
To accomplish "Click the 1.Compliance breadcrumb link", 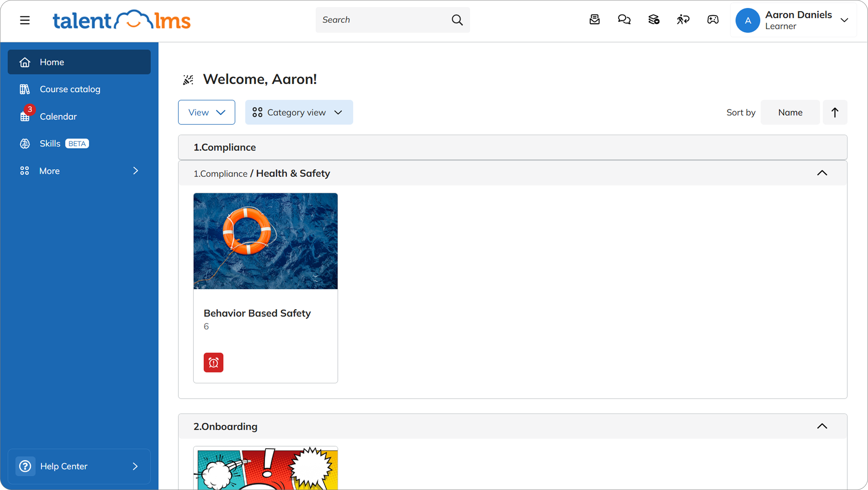I will [x=220, y=174].
